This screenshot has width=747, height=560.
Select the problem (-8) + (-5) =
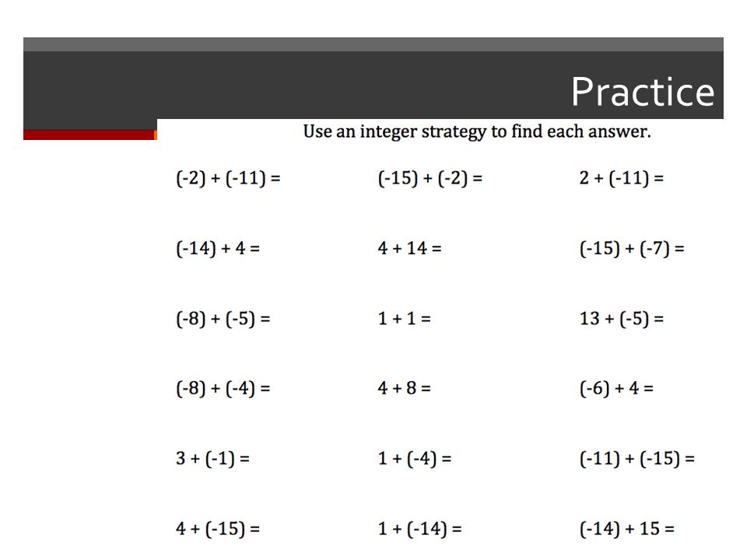[x=223, y=318]
